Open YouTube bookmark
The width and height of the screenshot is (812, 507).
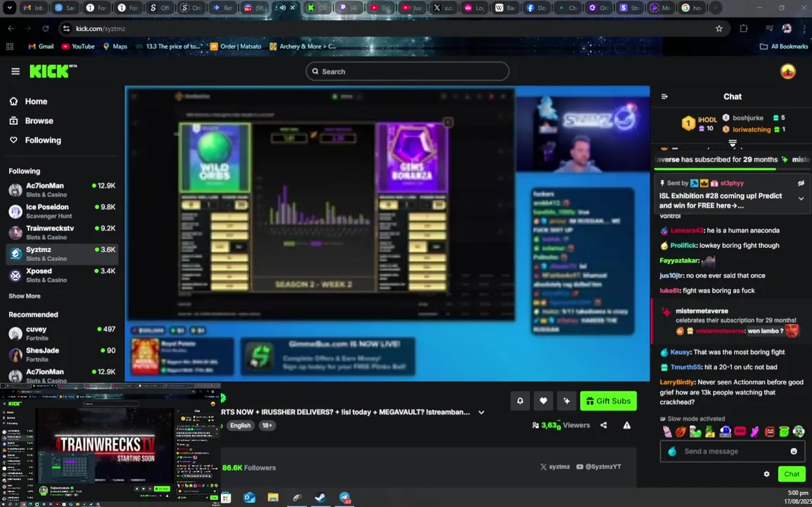[x=78, y=46]
